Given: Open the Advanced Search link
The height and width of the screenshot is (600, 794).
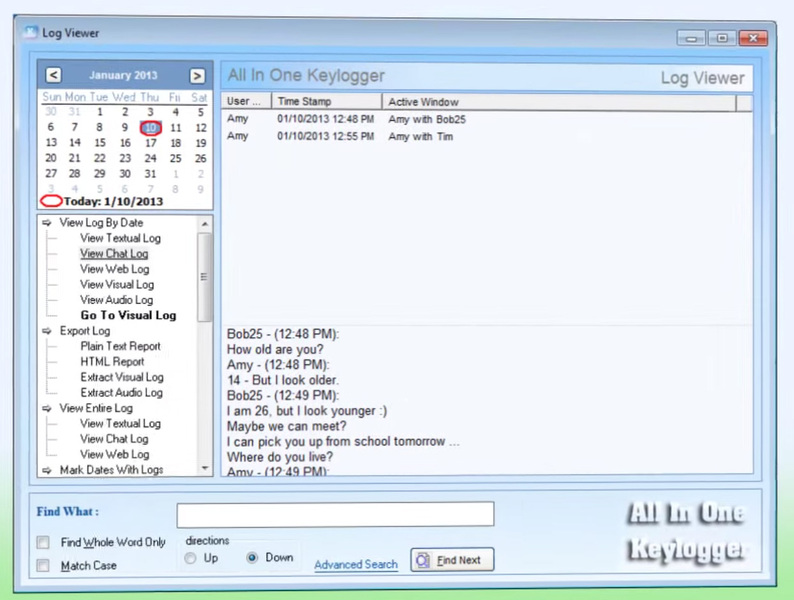Looking at the screenshot, I should pos(355,565).
